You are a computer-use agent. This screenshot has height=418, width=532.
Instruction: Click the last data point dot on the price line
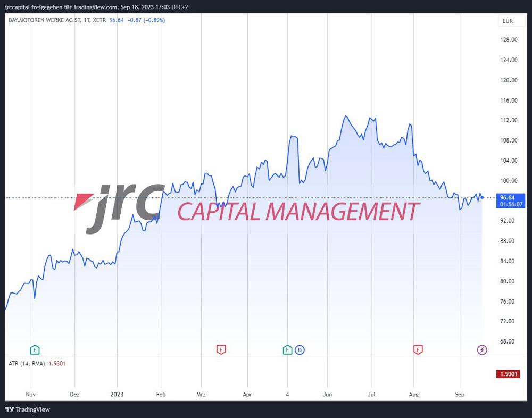pyautogui.click(x=482, y=197)
